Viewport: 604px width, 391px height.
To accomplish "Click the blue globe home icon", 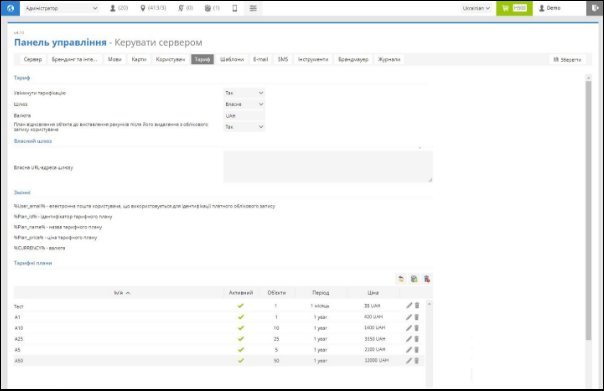I will click(10, 8).
